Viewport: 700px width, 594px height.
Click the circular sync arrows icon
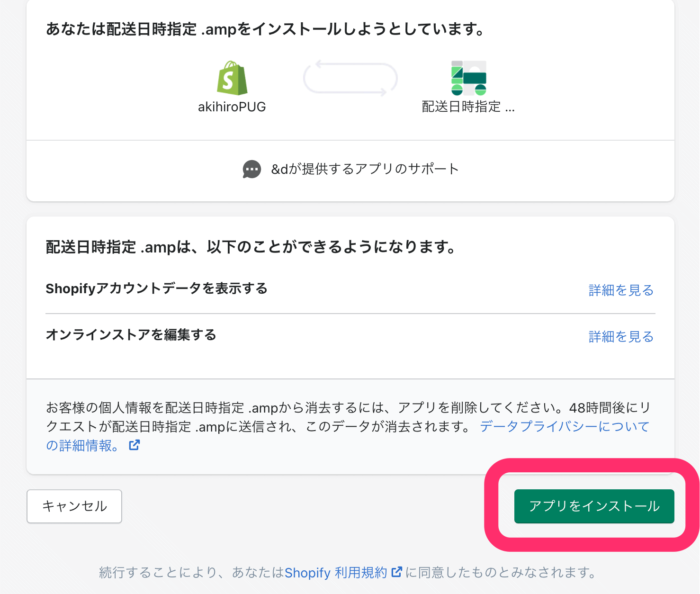[x=350, y=78]
